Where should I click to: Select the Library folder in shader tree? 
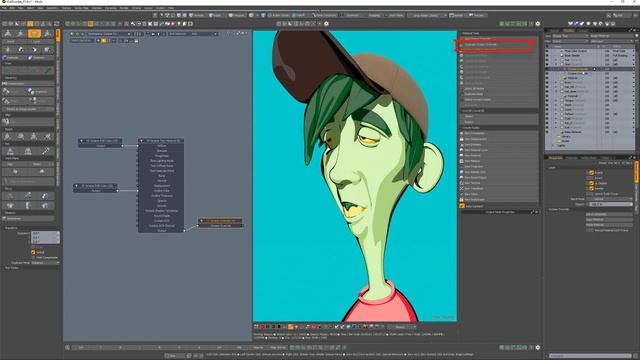point(566,137)
